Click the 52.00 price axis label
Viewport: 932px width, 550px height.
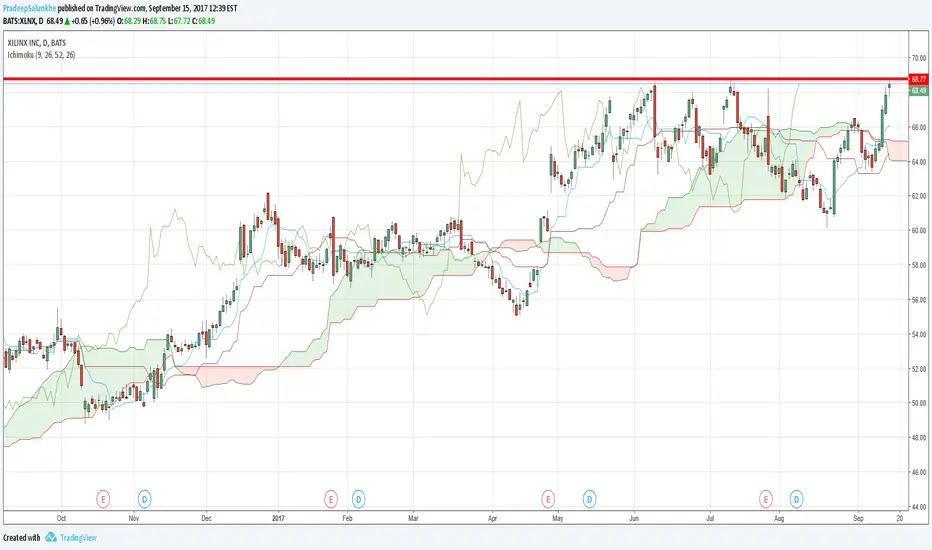click(x=919, y=369)
